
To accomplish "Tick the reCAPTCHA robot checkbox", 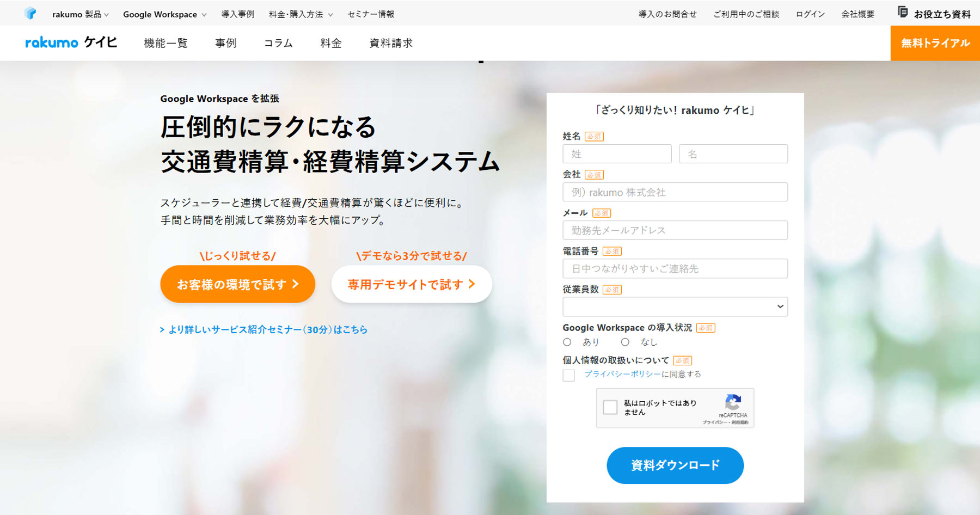I will [x=610, y=407].
